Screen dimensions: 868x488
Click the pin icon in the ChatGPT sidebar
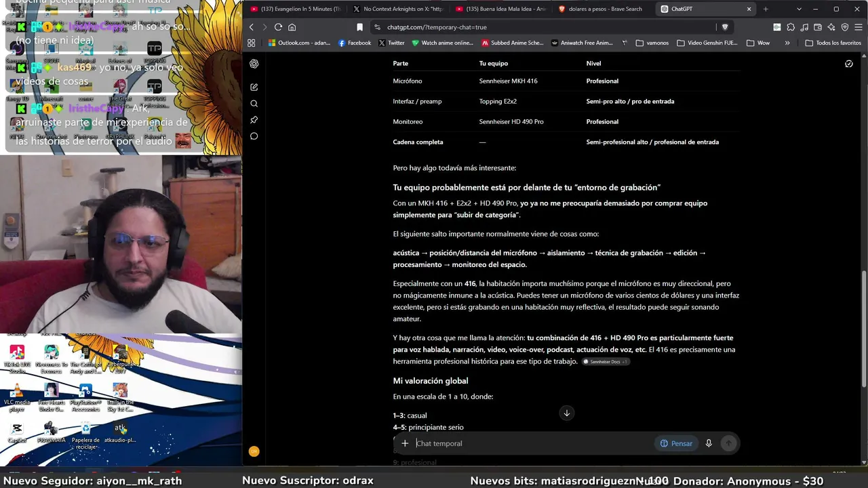tap(254, 120)
